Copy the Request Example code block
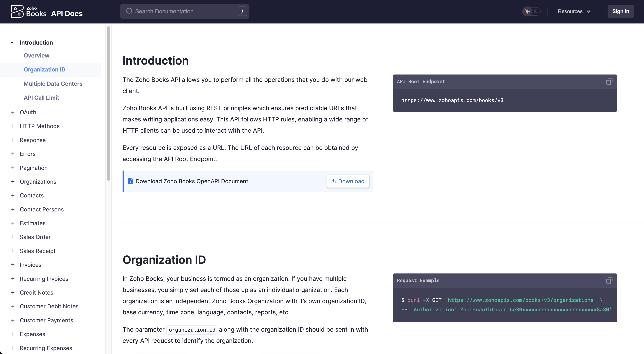The height and width of the screenshot is (354, 644). pyautogui.click(x=609, y=281)
